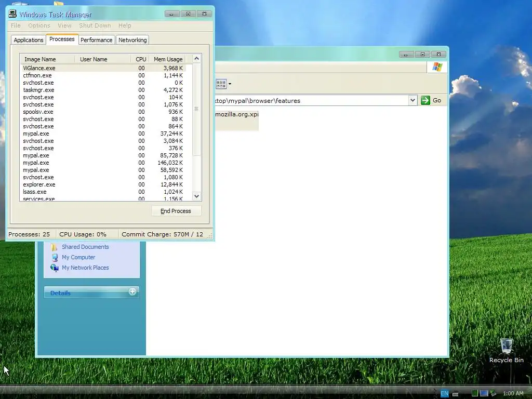The image size is (532, 399).
Task: Click the Explorer address path field
Action: [311, 100]
